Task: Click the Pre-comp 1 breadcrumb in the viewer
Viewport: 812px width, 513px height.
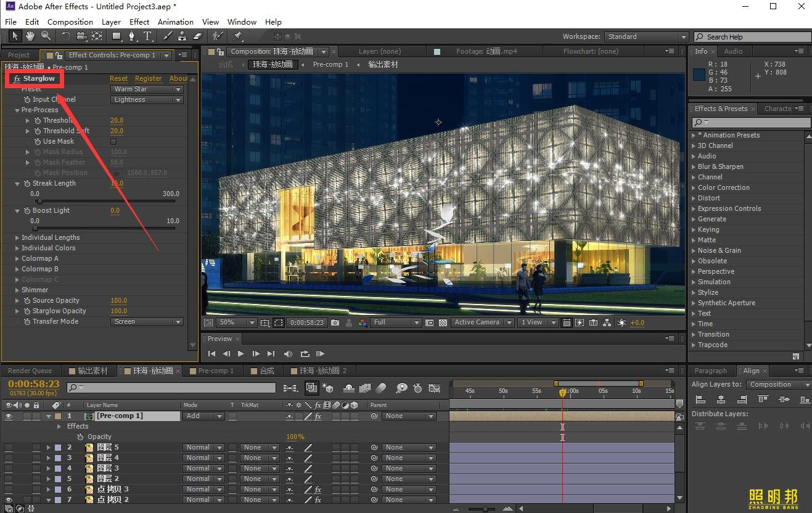Action: pyautogui.click(x=330, y=65)
